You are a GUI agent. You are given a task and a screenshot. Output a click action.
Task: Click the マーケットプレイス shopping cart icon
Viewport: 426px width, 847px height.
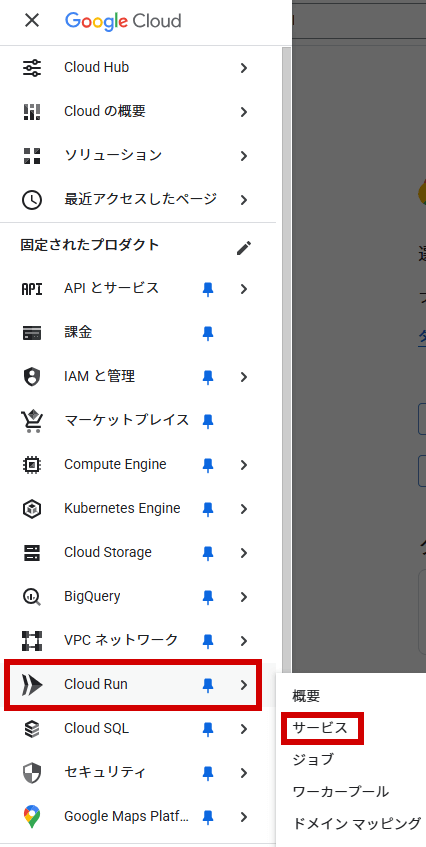click(x=32, y=421)
